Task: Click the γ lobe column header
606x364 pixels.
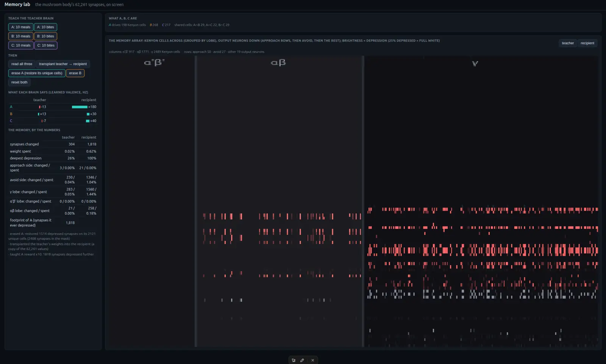Action: click(x=475, y=63)
